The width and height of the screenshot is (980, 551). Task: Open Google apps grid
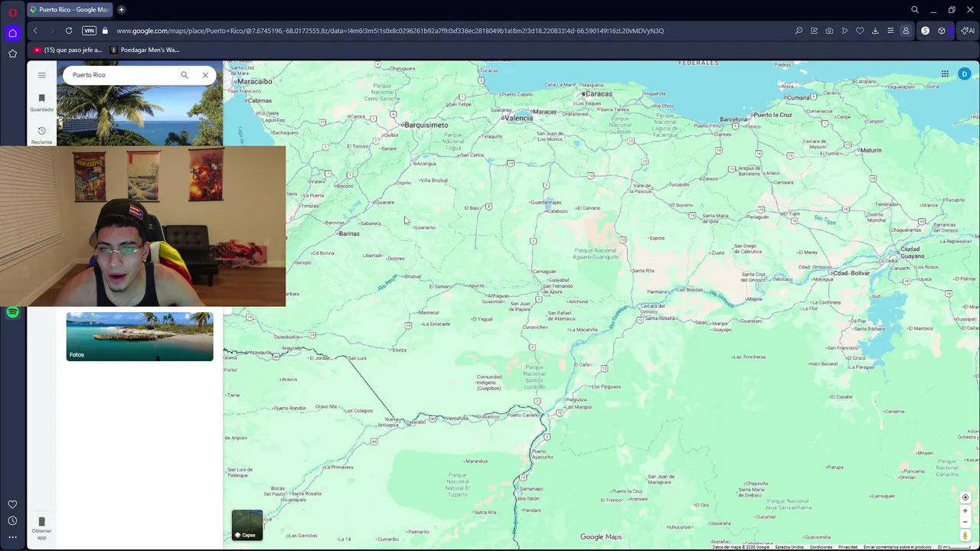pyautogui.click(x=945, y=74)
